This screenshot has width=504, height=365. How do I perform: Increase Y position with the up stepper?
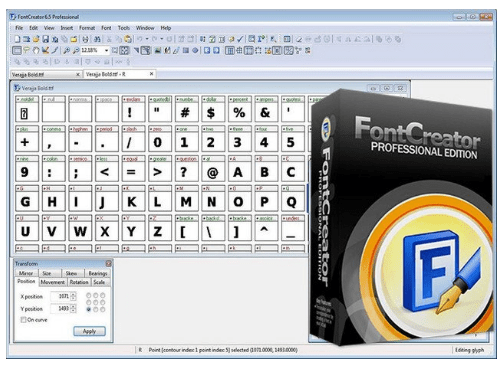pyautogui.click(x=73, y=306)
